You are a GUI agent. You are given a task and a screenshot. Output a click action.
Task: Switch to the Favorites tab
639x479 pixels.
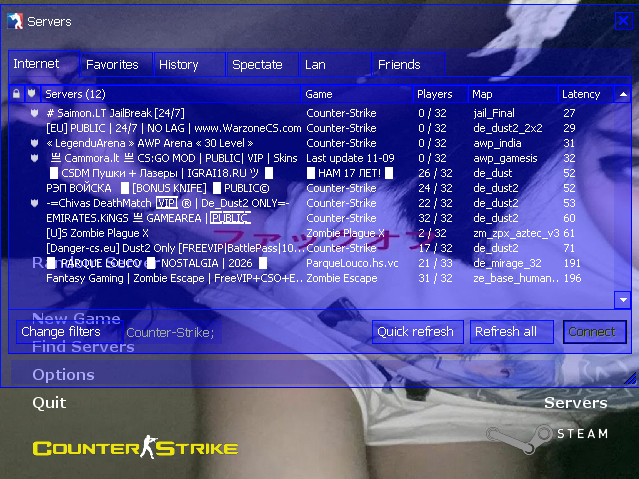[113, 65]
